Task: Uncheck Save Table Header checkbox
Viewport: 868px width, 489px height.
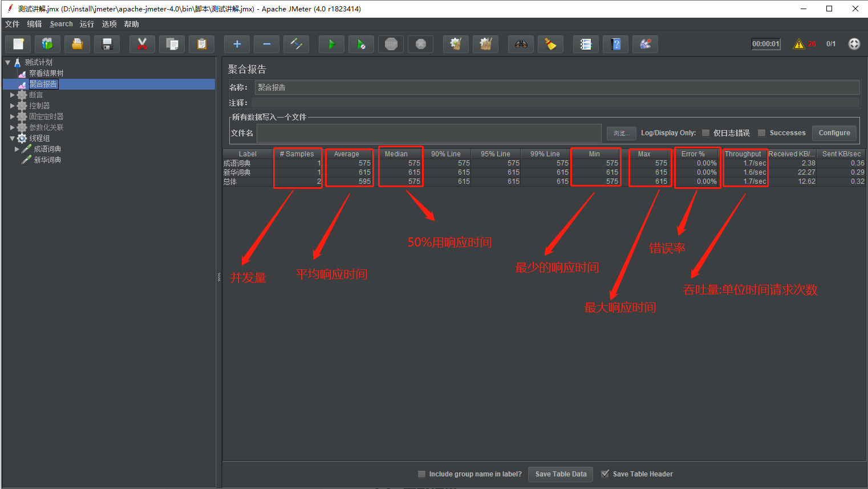Action: (605, 474)
